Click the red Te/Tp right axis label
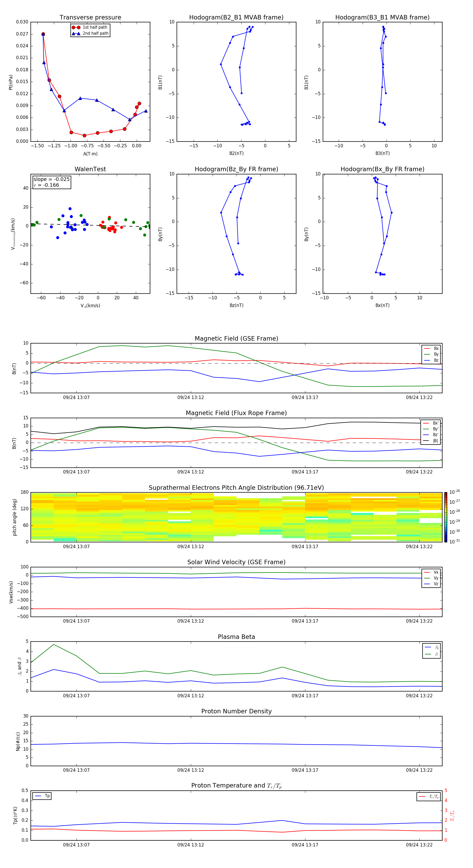The height and width of the screenshot is (868, 473). [453, 816]
